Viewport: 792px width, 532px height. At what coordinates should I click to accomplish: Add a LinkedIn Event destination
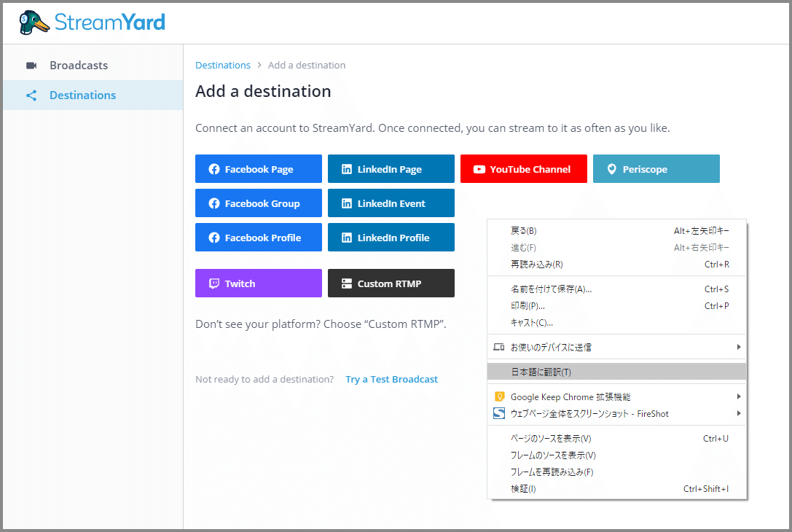point(391,203)
